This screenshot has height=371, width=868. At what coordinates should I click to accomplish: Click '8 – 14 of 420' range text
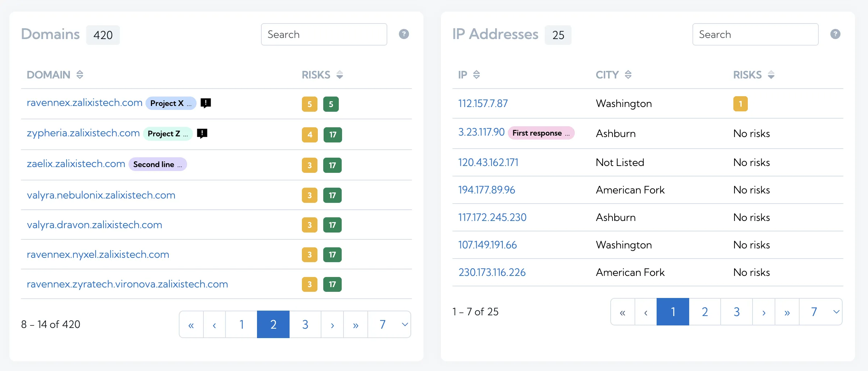coord(51,324)
